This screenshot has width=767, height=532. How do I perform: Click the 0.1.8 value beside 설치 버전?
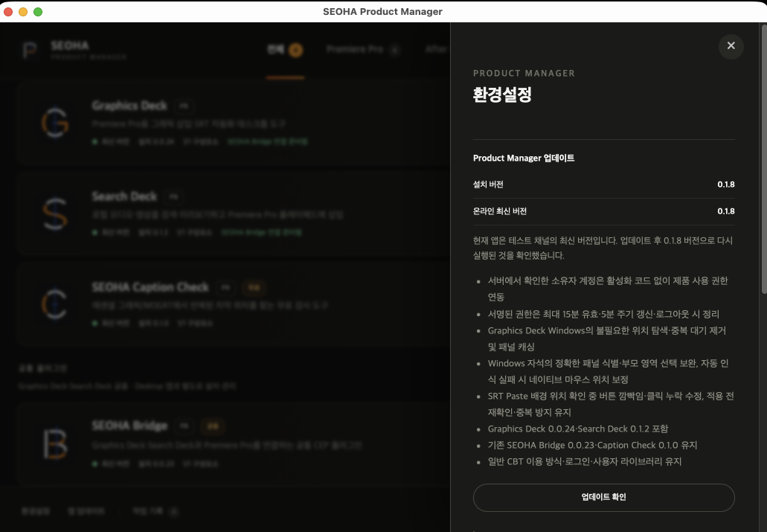point(726,185)
